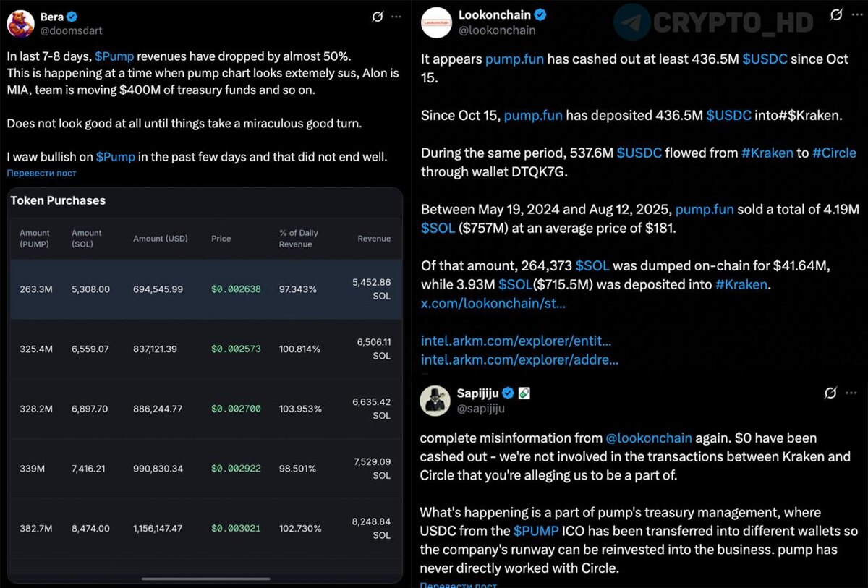The height and width of the screenshot is (588, 868).
Task: Click the verified badge next to Lookonchain
Action: click(540, 15)
